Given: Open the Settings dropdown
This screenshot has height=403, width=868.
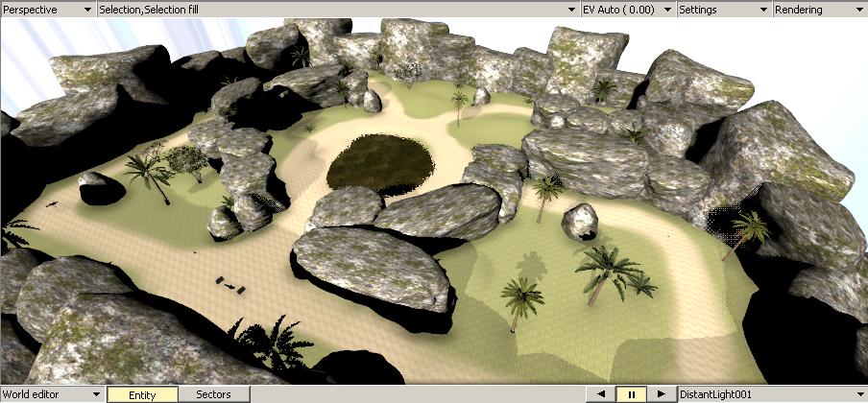Looking at the screenshot, I should tap(724, 10).
